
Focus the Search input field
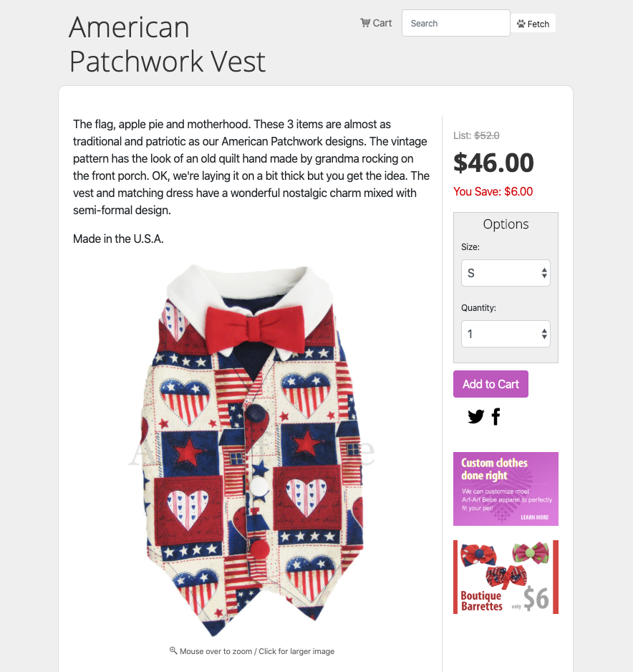pyautogui.click(x=455, y=23)
